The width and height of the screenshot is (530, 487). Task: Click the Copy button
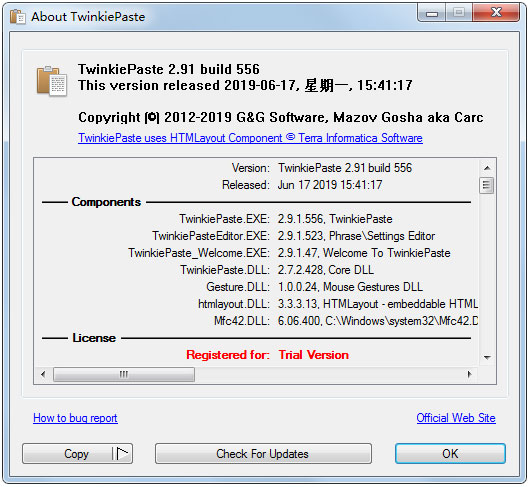click(x=76, y=454)
